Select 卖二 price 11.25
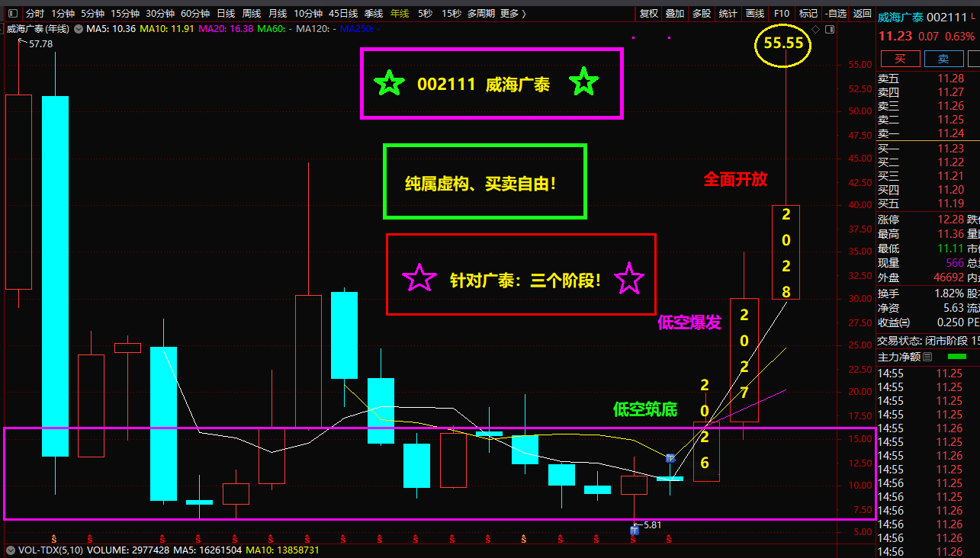 coord(950,120)
